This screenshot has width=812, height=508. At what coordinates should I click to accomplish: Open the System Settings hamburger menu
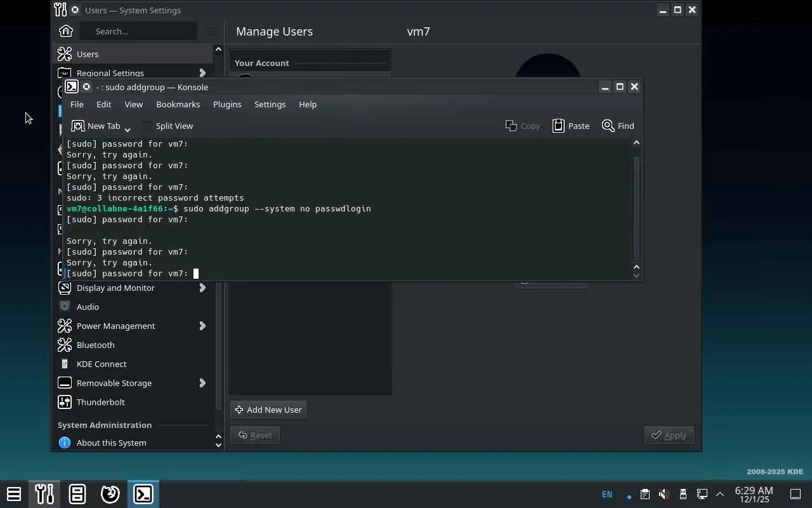[211, 31]
